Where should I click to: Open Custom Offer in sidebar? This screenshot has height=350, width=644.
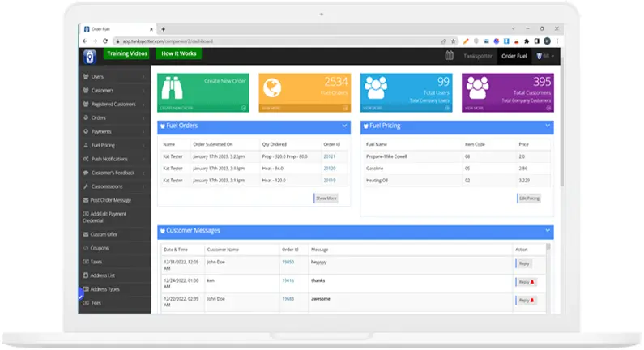114,235
